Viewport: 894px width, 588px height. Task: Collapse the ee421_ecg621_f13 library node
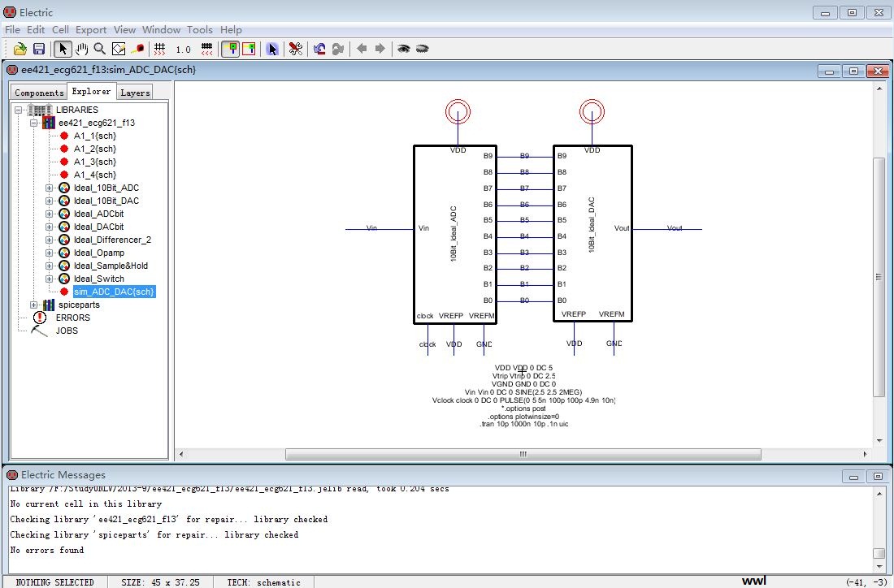pos(34,123)
